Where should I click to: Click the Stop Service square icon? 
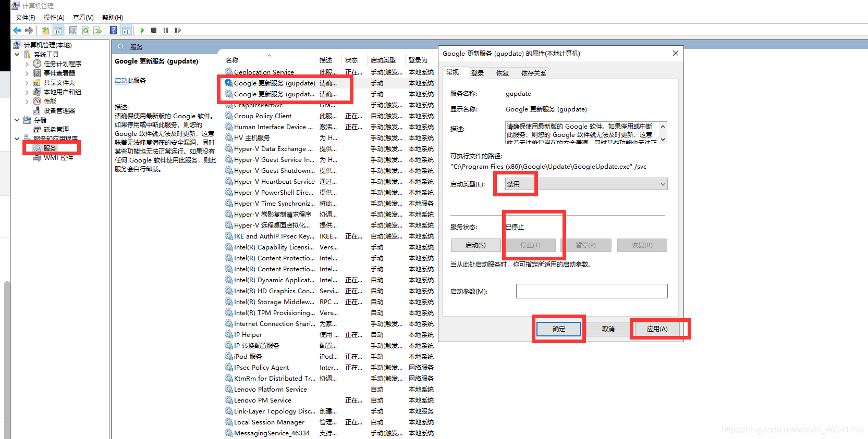pyautogui.click(x=154, y=30)
